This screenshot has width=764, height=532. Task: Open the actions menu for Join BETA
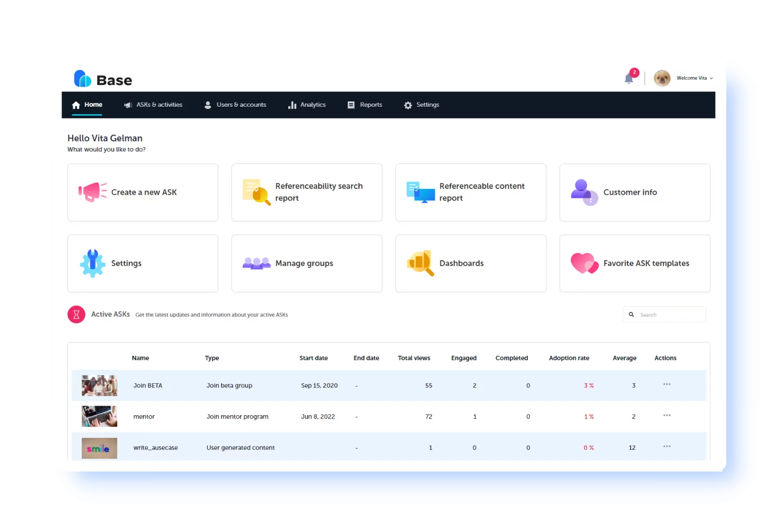click(666, 385)
